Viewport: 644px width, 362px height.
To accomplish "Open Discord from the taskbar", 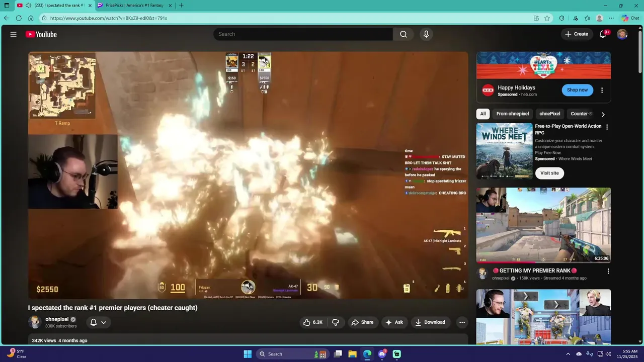I will [x=382, y=354].
